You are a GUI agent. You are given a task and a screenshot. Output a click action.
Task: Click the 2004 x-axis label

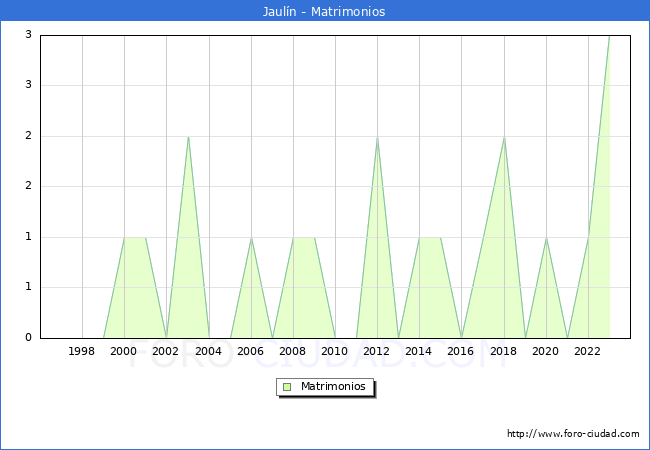click(208, 351)
